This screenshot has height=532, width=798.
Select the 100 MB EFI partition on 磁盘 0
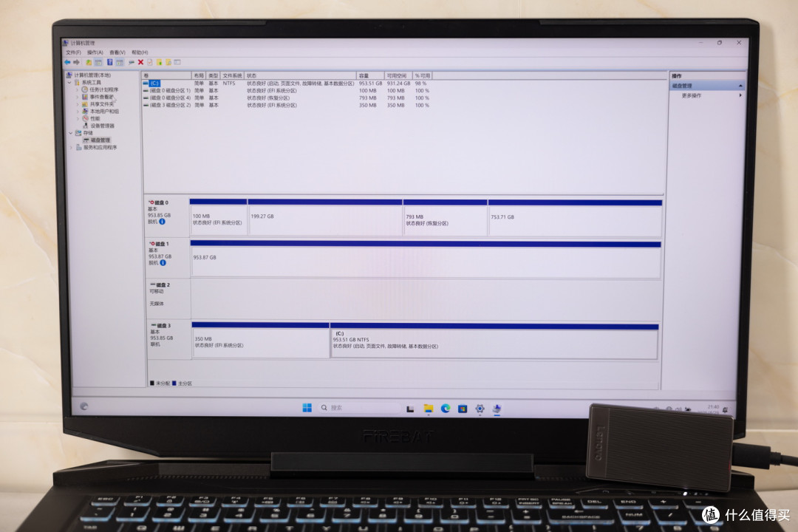click(219, 217)
